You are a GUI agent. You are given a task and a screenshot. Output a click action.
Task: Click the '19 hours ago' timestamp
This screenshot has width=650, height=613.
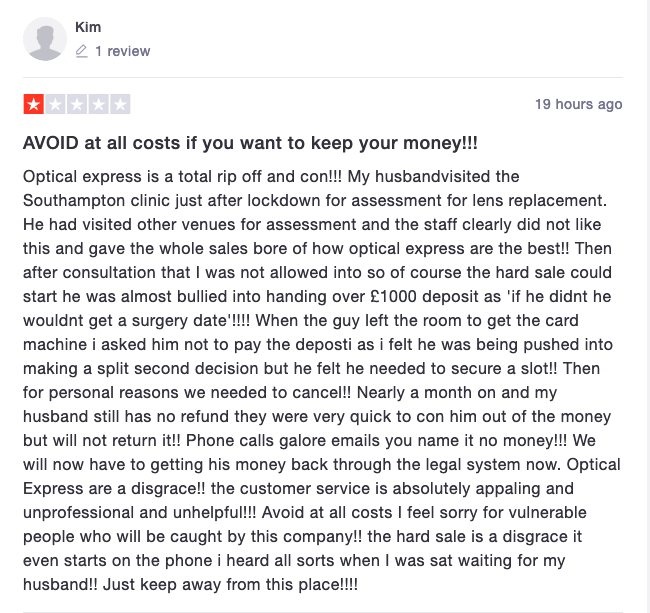(579, 104)
